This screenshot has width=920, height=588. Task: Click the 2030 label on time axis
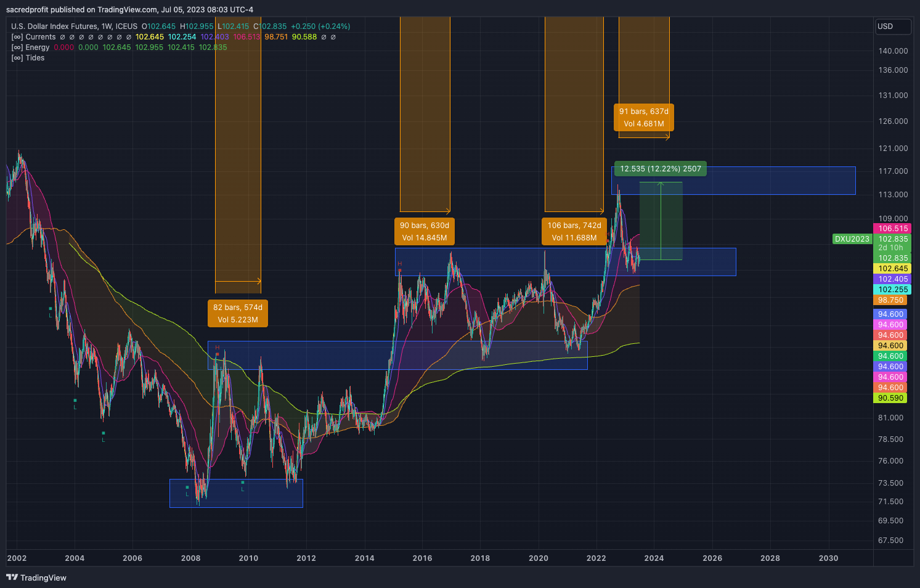(x=828, y=558)
